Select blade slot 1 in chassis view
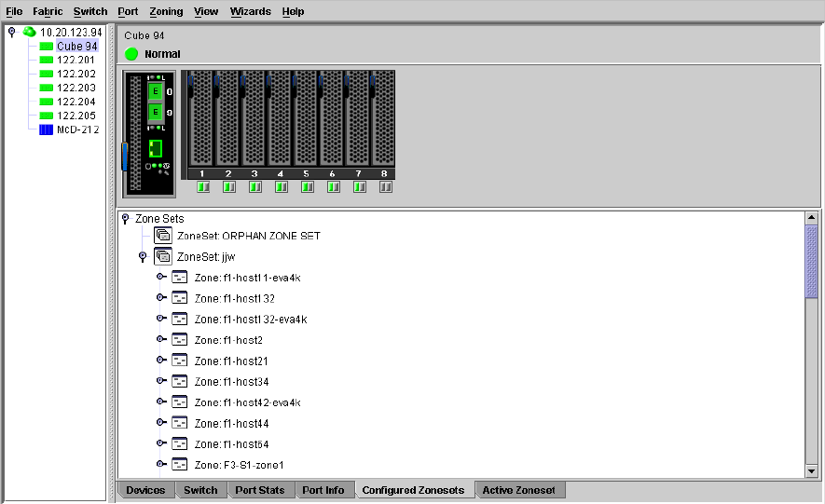The height and width of the screenshot is (504, 825). tap(201, 119)
